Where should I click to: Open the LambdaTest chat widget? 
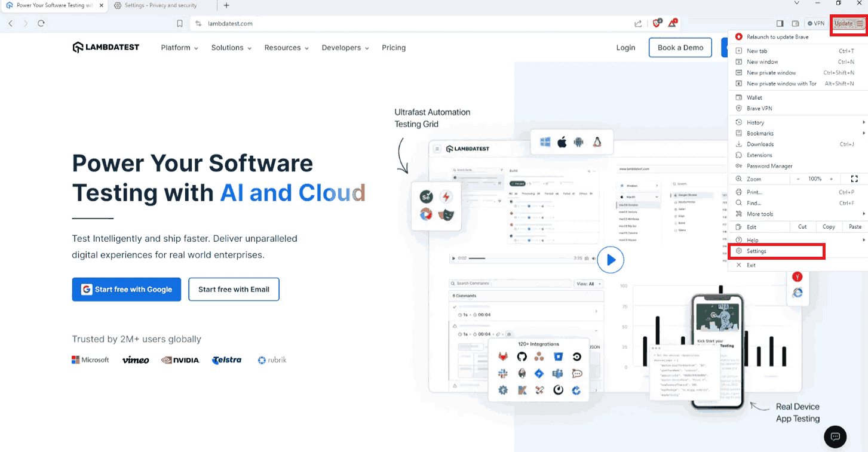click(835, 436)
